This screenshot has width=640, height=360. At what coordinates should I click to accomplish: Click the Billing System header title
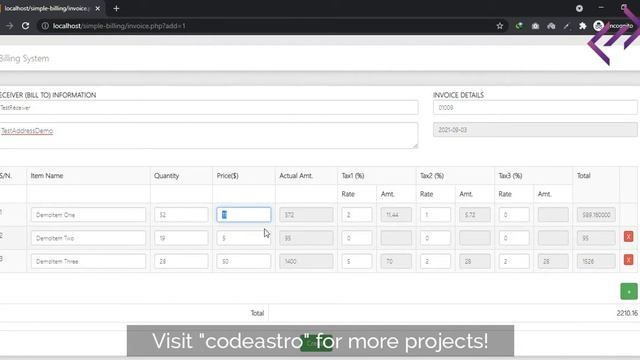(x=24, y=58)
